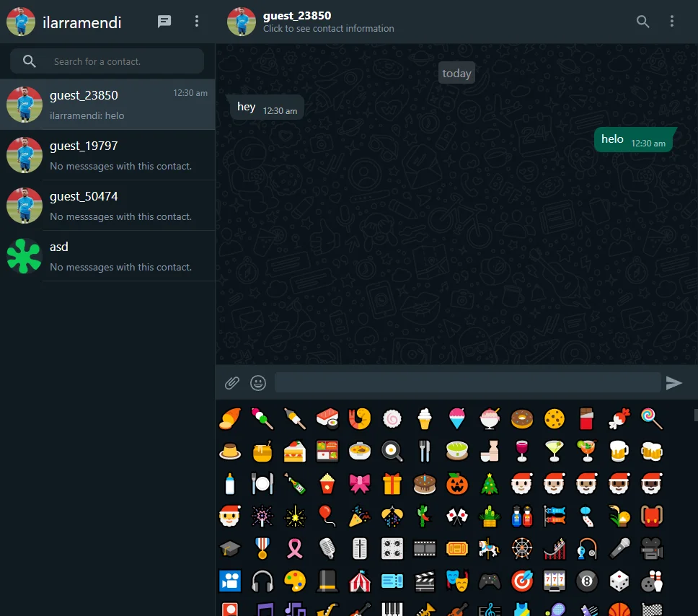Insert the red balloon emoji
698x616 pixels.
pos(327,516)
